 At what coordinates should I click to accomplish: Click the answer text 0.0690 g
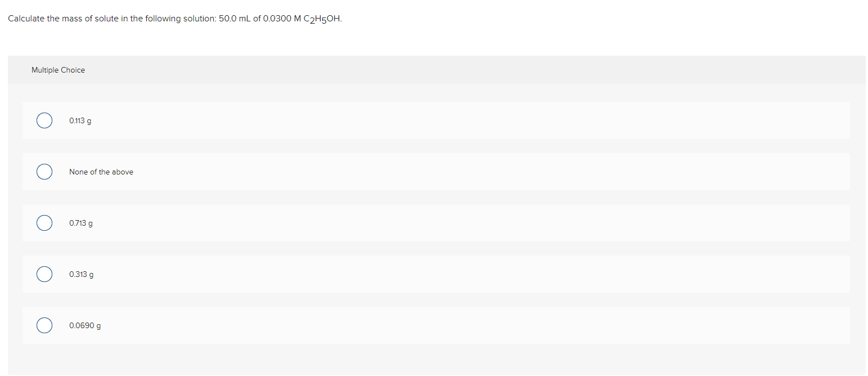85,325
